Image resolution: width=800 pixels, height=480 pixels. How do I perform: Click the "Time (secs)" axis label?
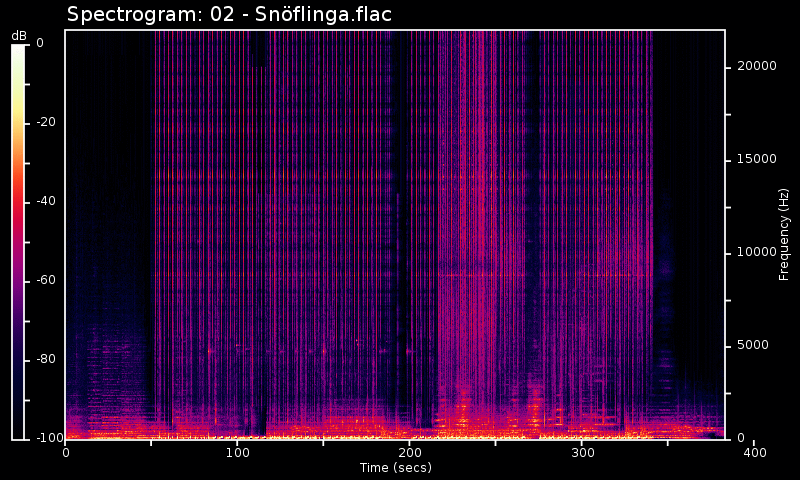[x=395, y=468]
